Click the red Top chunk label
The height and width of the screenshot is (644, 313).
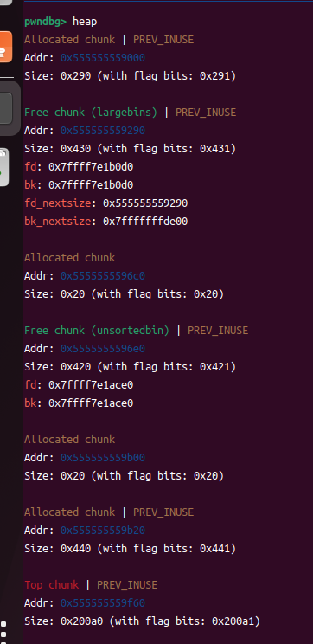point(51,584)
